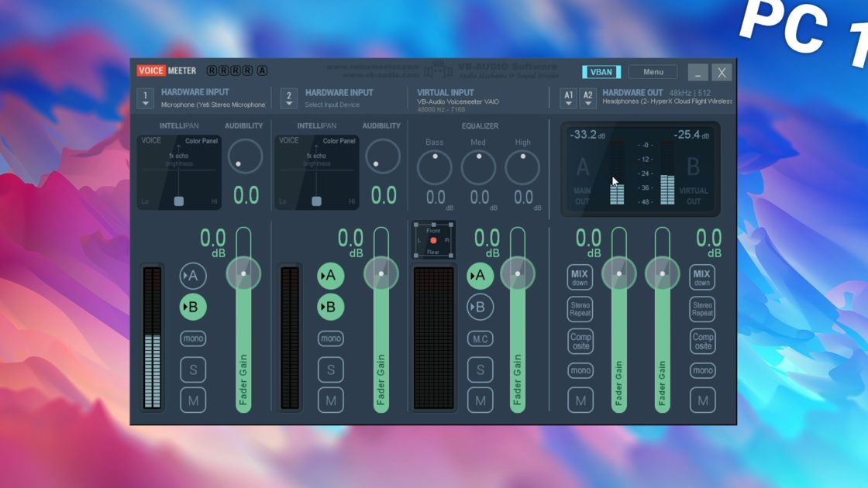Click Composite on Main Out A
Image resolution: width=868 pixels, height=488 pixels.
(580, 341)
